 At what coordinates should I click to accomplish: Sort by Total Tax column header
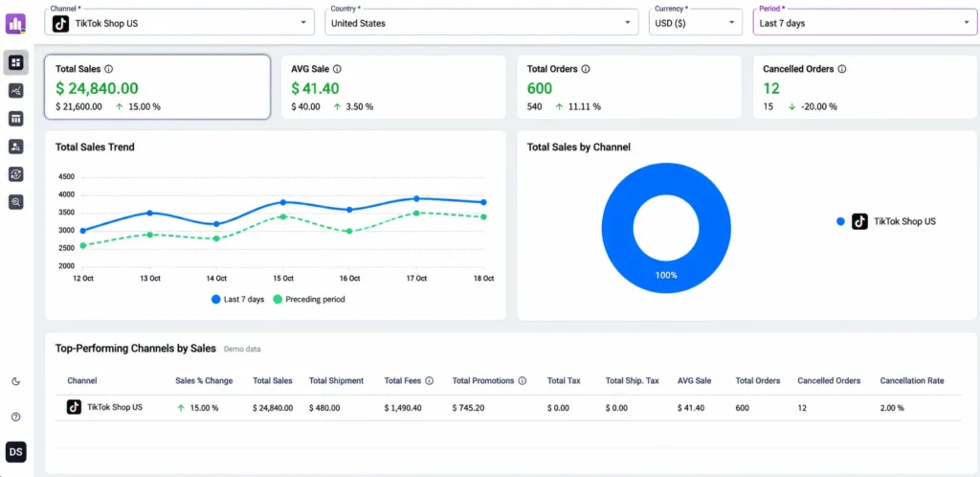pyautogui.click(x=564, y=380)
